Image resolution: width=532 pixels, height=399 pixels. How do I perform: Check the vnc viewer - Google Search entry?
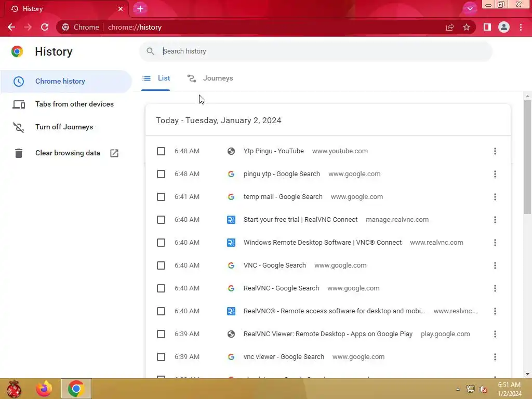(161, 357)
